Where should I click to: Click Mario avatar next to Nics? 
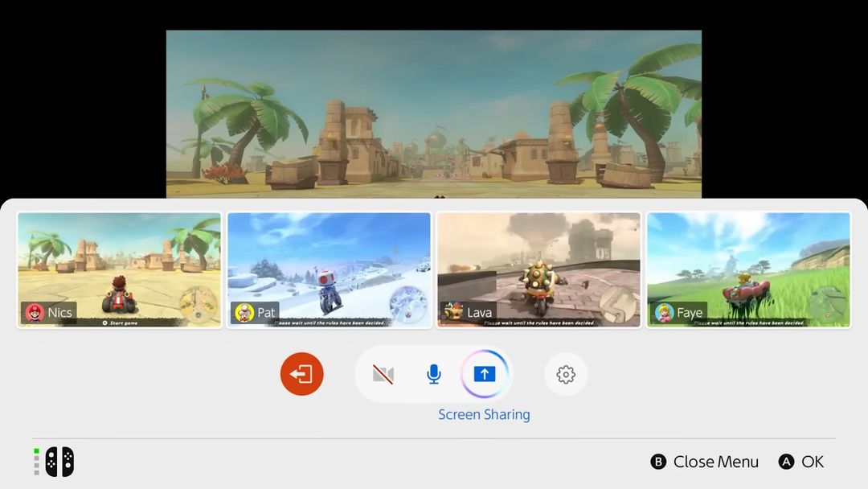click(35, 313)
